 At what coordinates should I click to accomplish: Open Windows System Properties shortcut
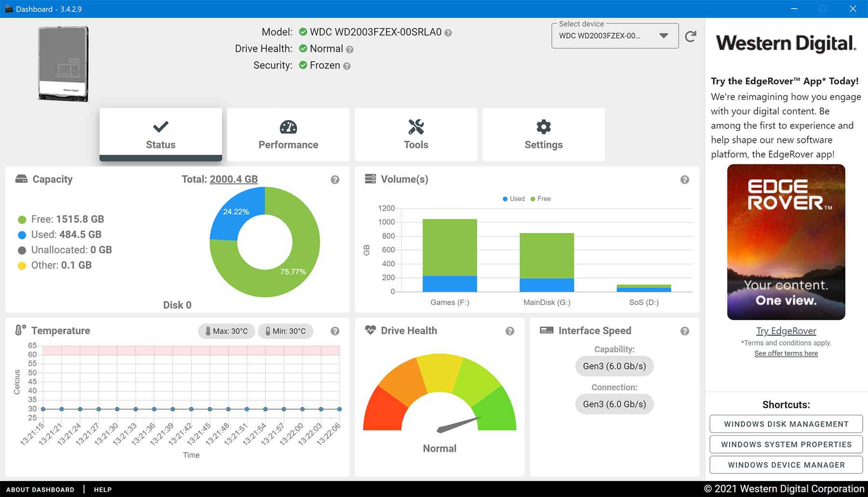786,444
